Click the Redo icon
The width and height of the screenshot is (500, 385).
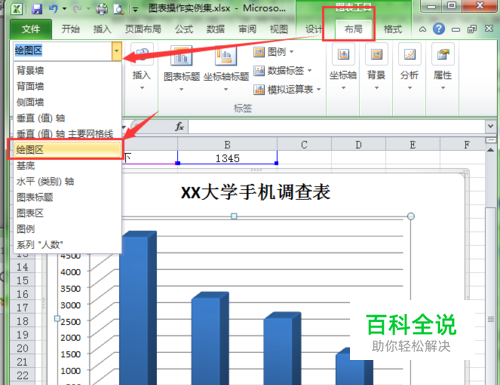pyautogui.click(x=77, y=9)
